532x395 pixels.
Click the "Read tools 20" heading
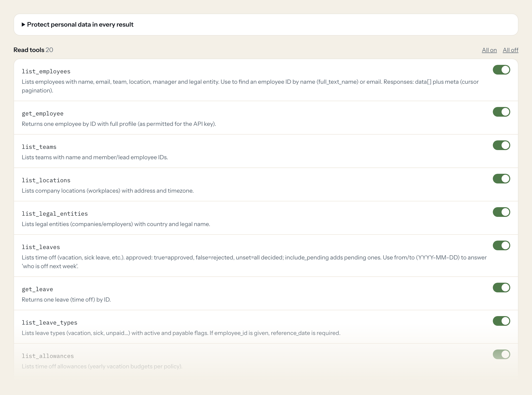pos(33,50)
